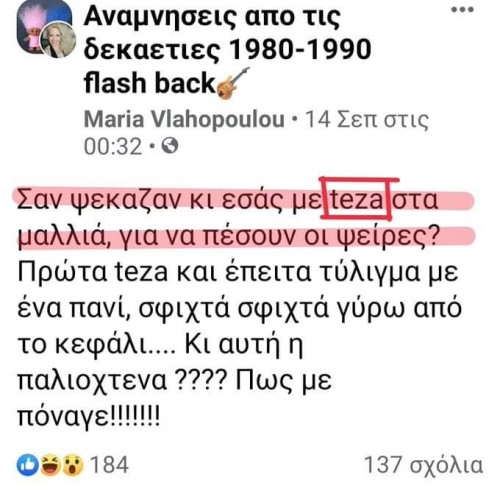
Task: Click the post text about παλιοχτενα
Action: pos(174,380)
